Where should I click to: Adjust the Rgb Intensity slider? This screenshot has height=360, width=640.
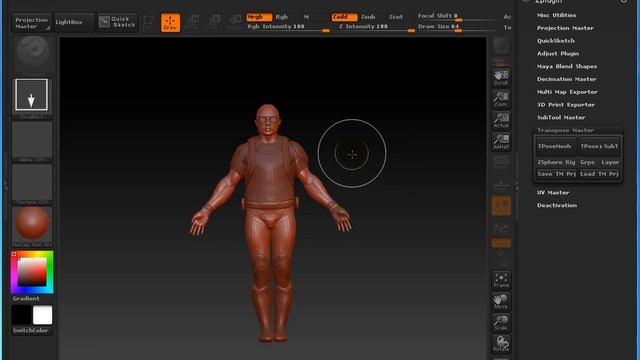288,27
